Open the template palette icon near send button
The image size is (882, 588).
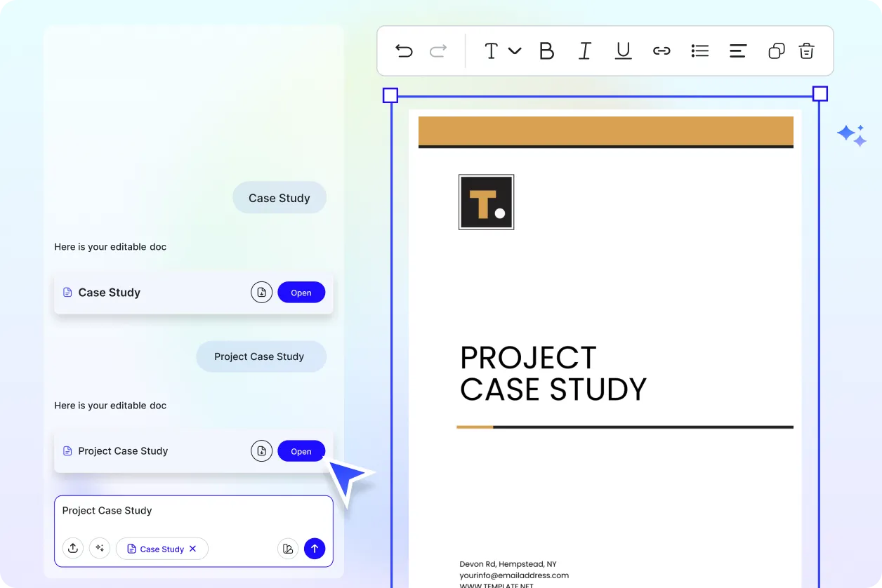point(288,548)
